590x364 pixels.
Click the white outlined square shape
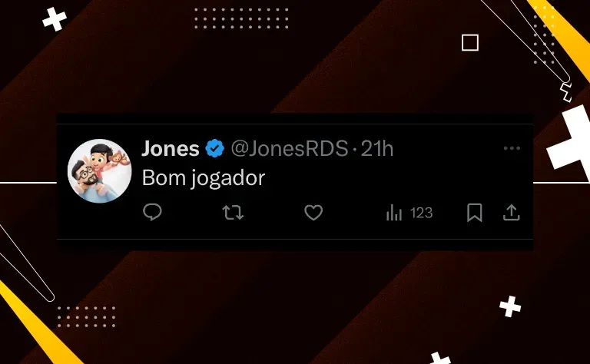click(x=470, y=42)
